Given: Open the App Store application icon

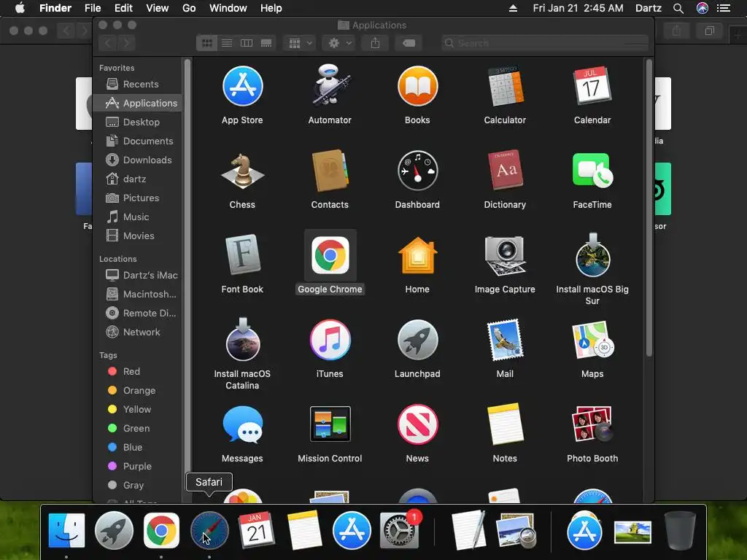Looking at the screenshot, I should 242,86.
